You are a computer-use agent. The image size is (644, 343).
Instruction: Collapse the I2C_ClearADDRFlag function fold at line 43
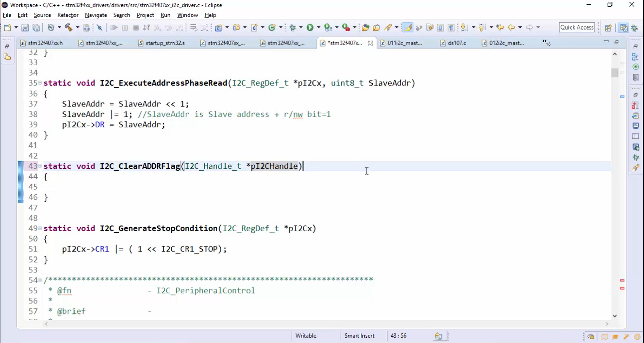tap(40, 166)
